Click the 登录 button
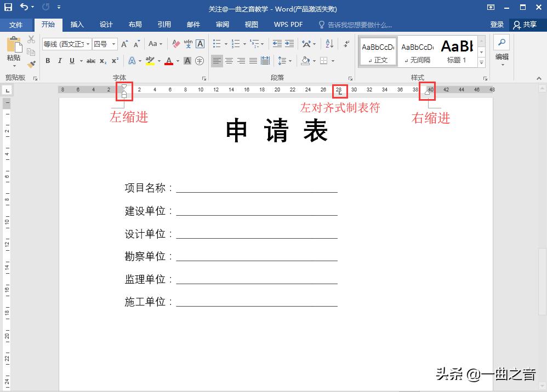 pos(497,24)
